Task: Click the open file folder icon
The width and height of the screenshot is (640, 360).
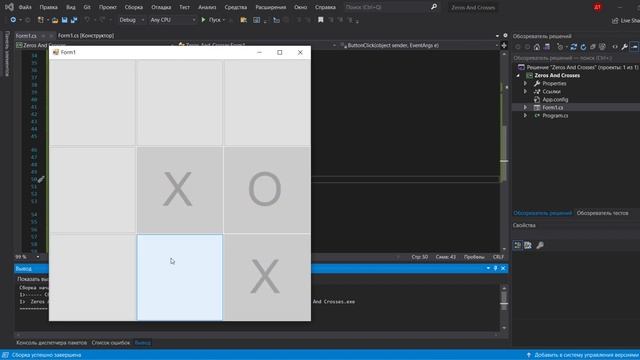Action: (55, 20)
